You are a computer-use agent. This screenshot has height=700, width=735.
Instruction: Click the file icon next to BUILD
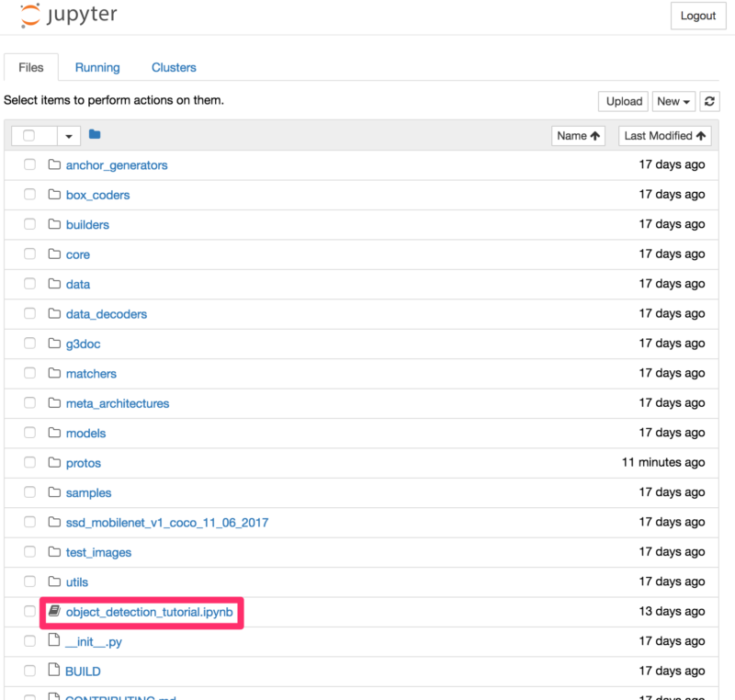click(x=53, y=672)
